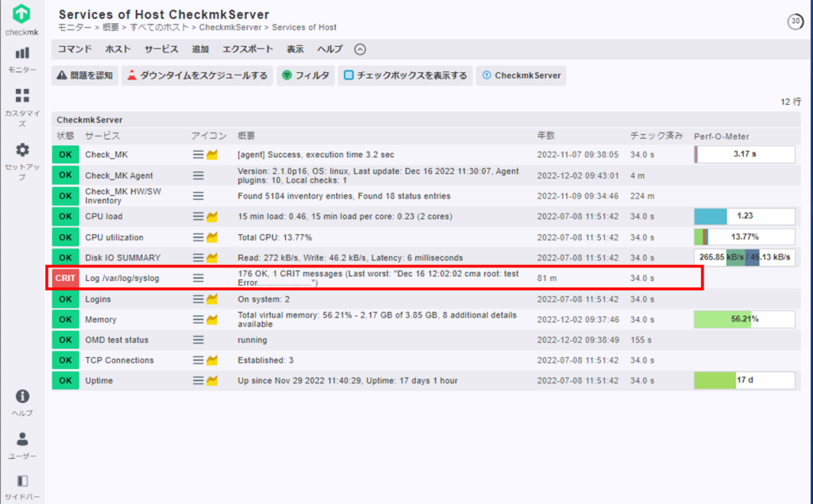Viewport: 813px width, 504px height.
Task: Click the CheckmkServer host button in toolbar
Action: tap(521, 75)
